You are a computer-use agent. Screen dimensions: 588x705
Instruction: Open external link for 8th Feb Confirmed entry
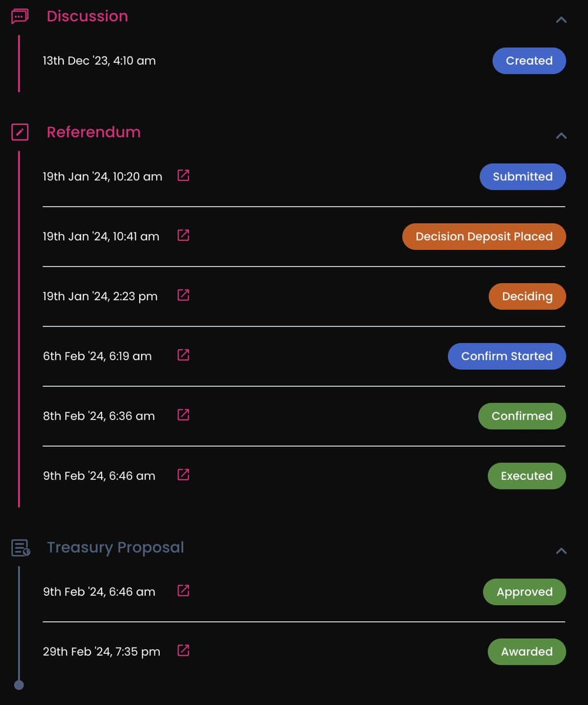183,415
